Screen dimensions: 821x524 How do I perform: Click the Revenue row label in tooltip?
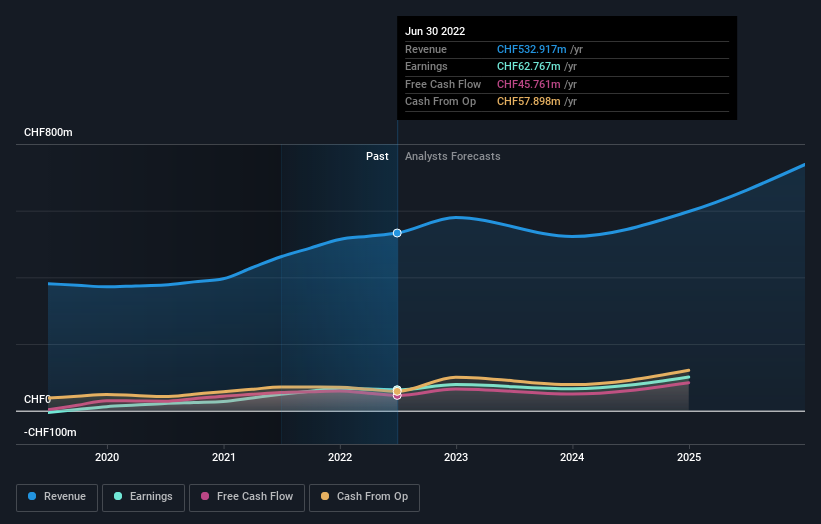(426, 49)
